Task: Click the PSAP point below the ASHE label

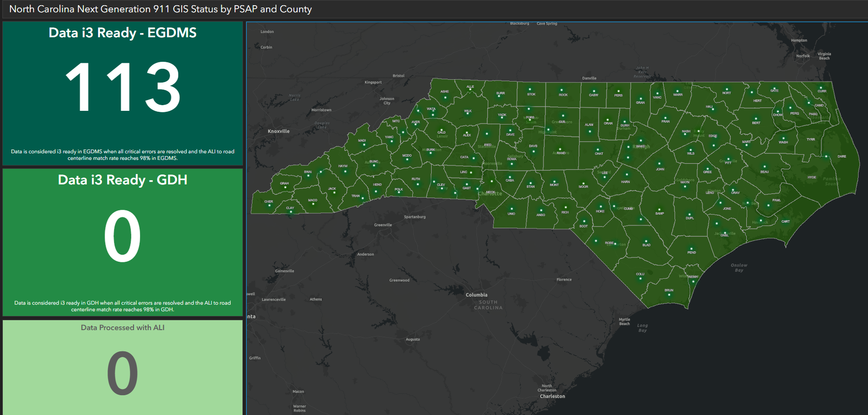Action: click(x=445, y=98)
